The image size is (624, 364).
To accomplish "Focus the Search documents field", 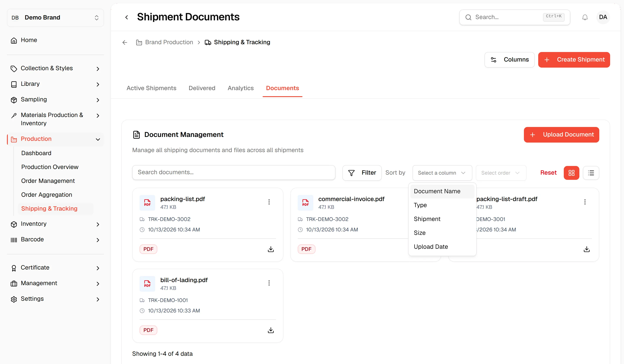I will coord(234,172).
